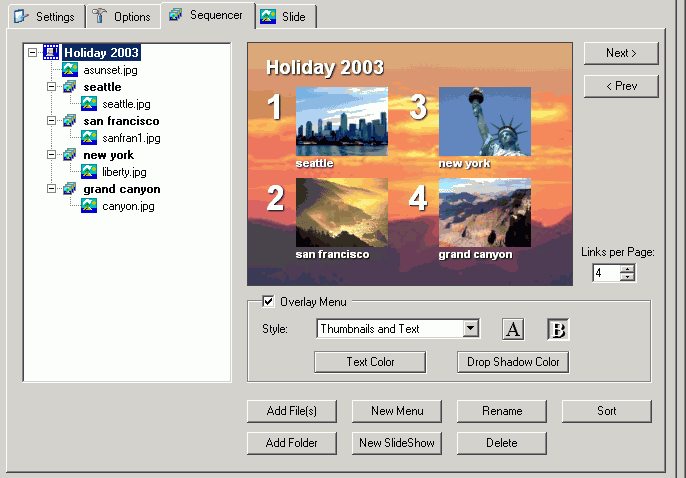The image size is (686, 478).
Task: Collapse the Holiday 2003 root node
Action: [32, 52]
